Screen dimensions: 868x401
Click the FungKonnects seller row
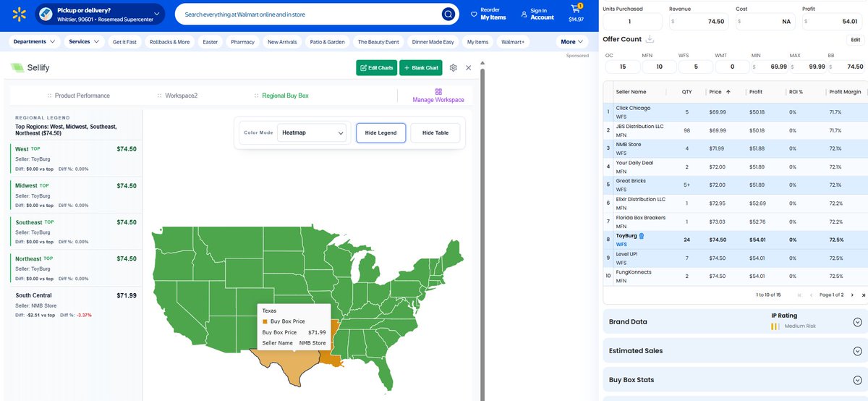[736, 276]
